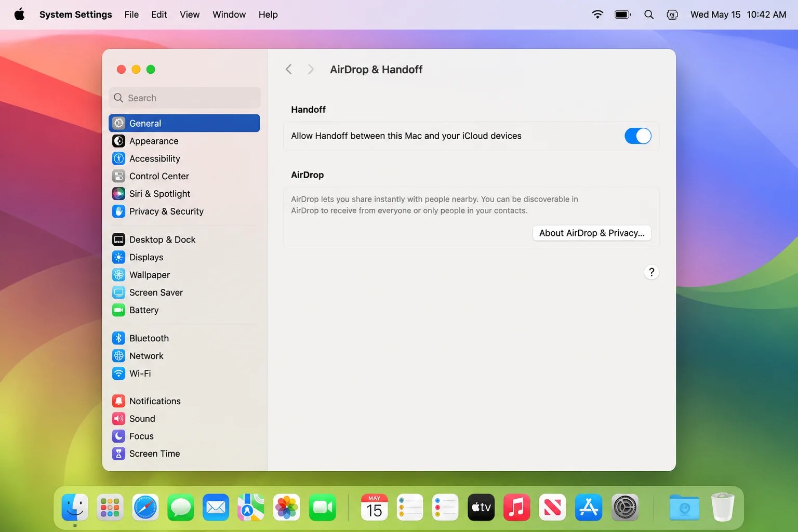Open the System Settings menu

pos(76,15)
